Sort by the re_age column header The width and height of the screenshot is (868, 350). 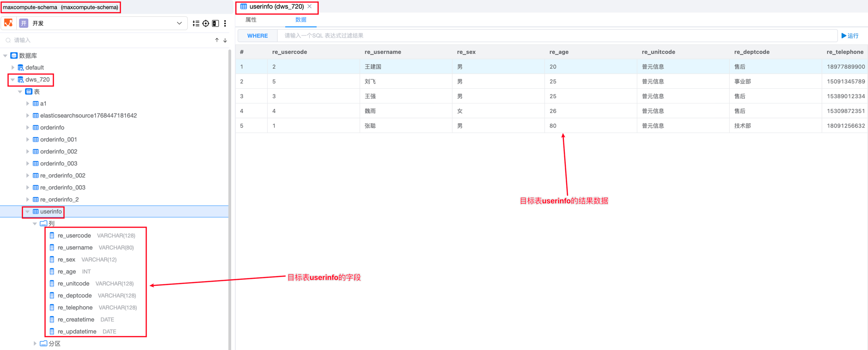coord(559,52)
